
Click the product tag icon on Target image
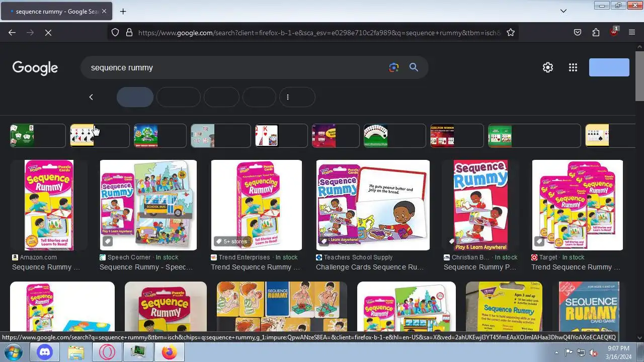[x=540, y=241]
